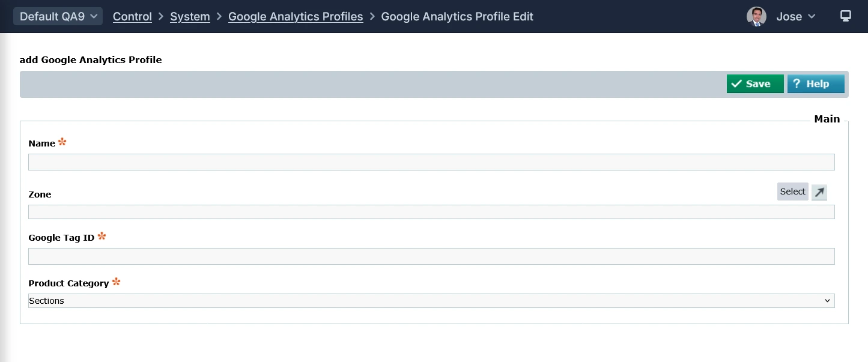Click the monitor icon in the header
Image resolution: width=868 pixels, height=362 pixels.
(x=845, y=16)
